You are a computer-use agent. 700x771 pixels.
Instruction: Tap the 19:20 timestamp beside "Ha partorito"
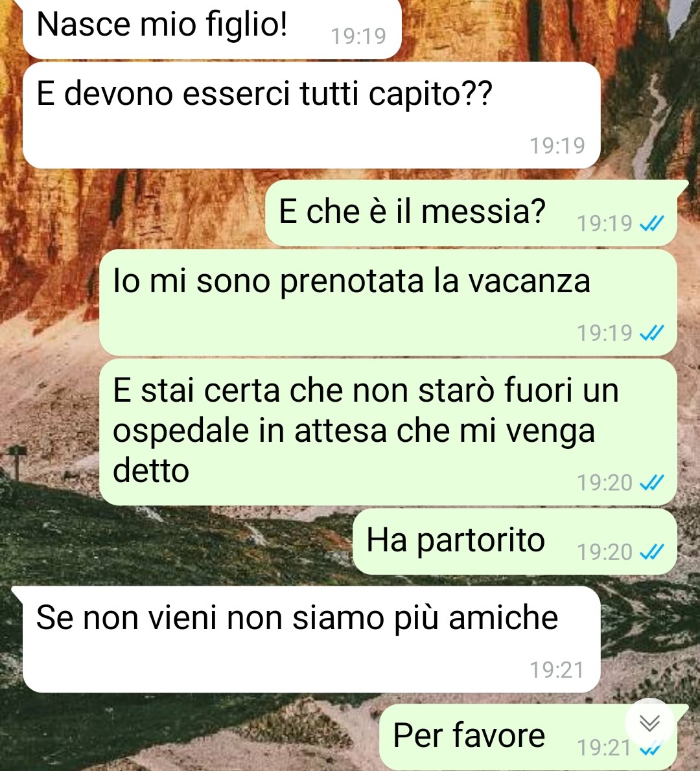coord(605,552)
